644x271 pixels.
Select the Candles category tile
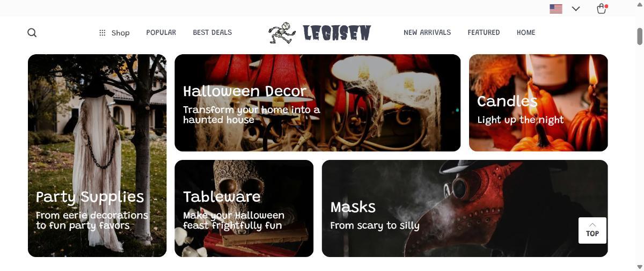click(538, 102)
